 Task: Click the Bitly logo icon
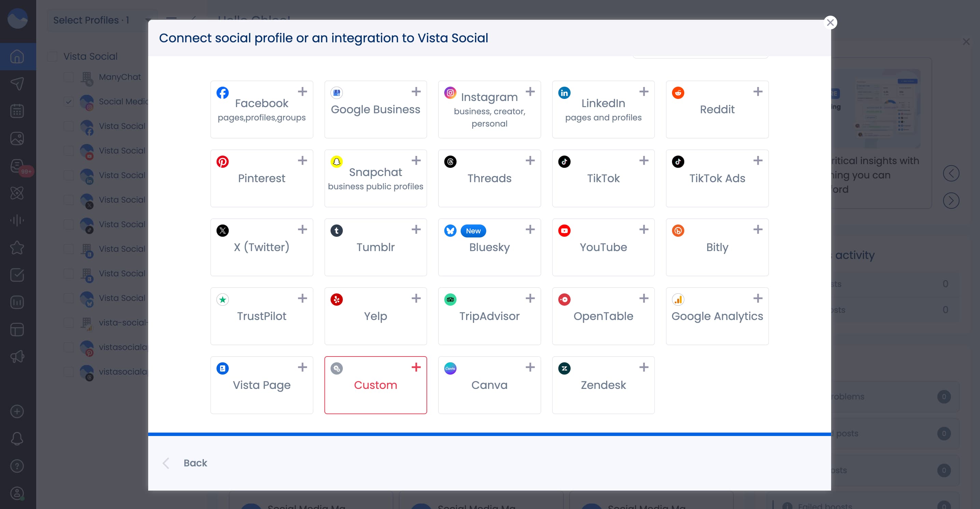coord(678,231)
